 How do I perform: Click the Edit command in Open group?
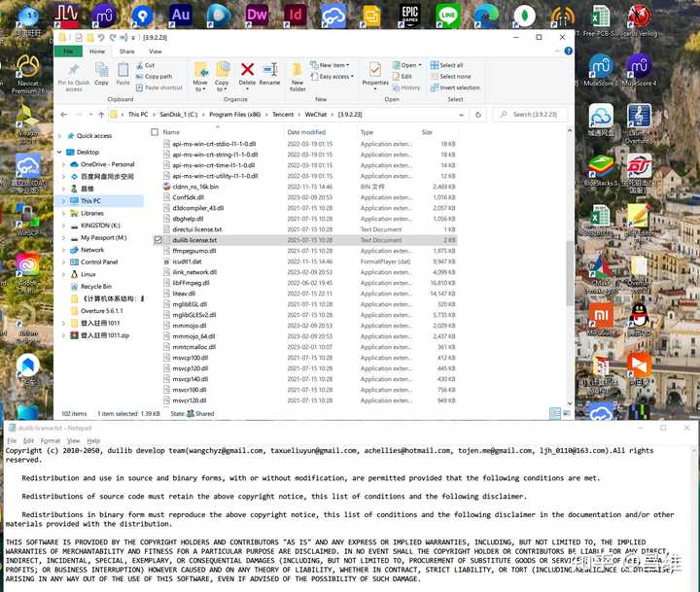[402, 77]
